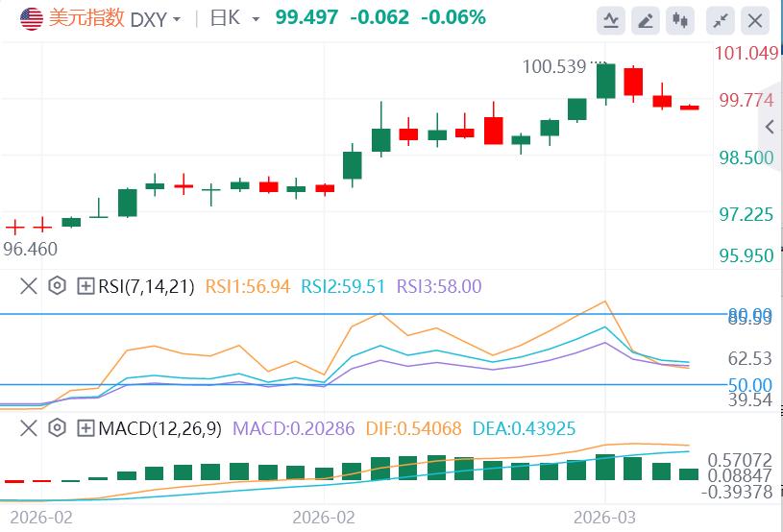Viewport: 783px width, 532px height.
Task: Click the RSI 39.54 axis label
Action: tap(750, 399)
